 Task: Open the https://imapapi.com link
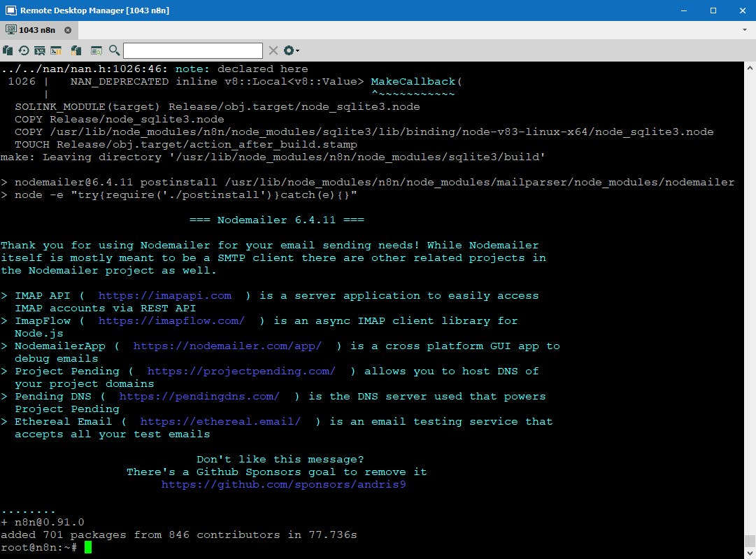coord(165,296)
